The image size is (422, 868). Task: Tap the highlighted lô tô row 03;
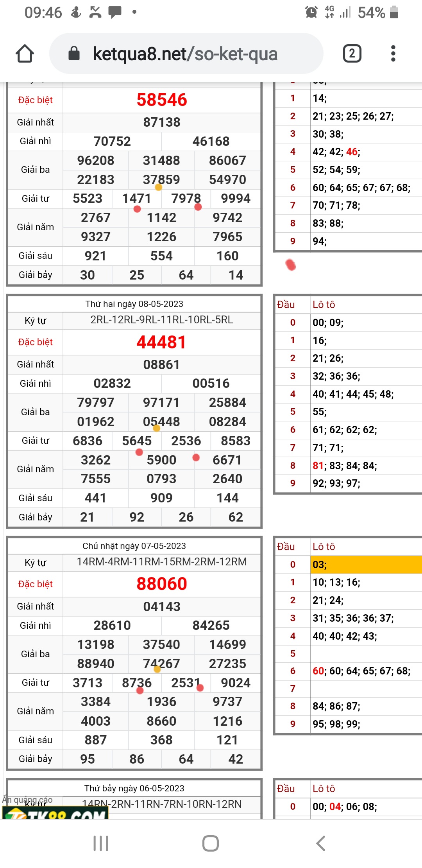coord(366,565)
